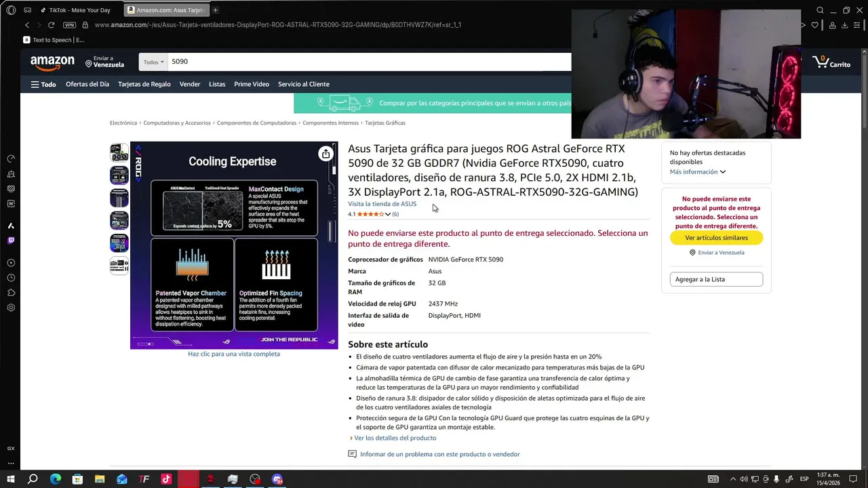
Task: Click the taskbar volume speaker icon
Action: click(x=744, y=479)
